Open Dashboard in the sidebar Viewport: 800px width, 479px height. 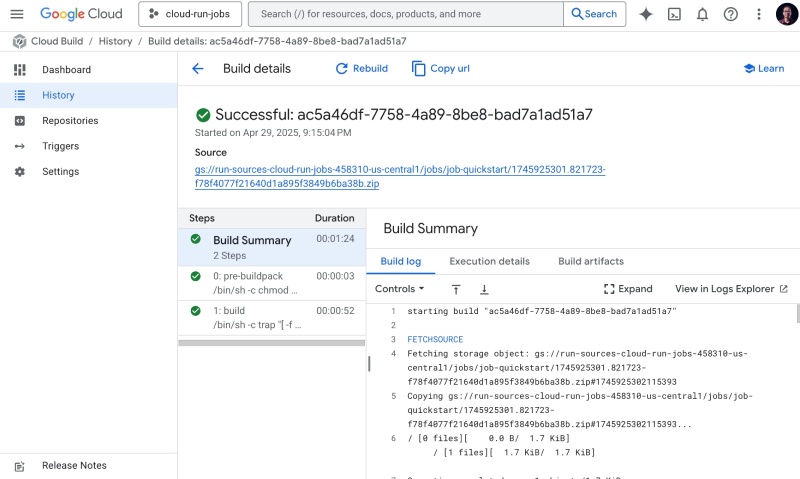pos(89,70)
